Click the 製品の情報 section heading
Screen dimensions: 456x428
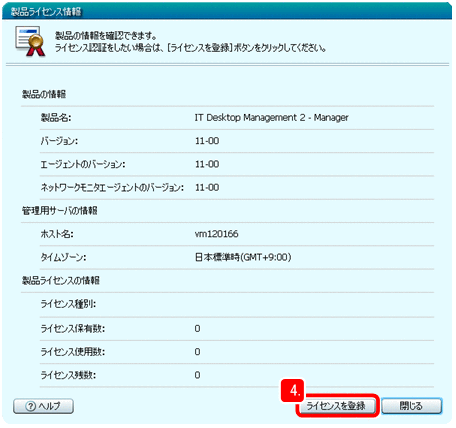[44, 94]
